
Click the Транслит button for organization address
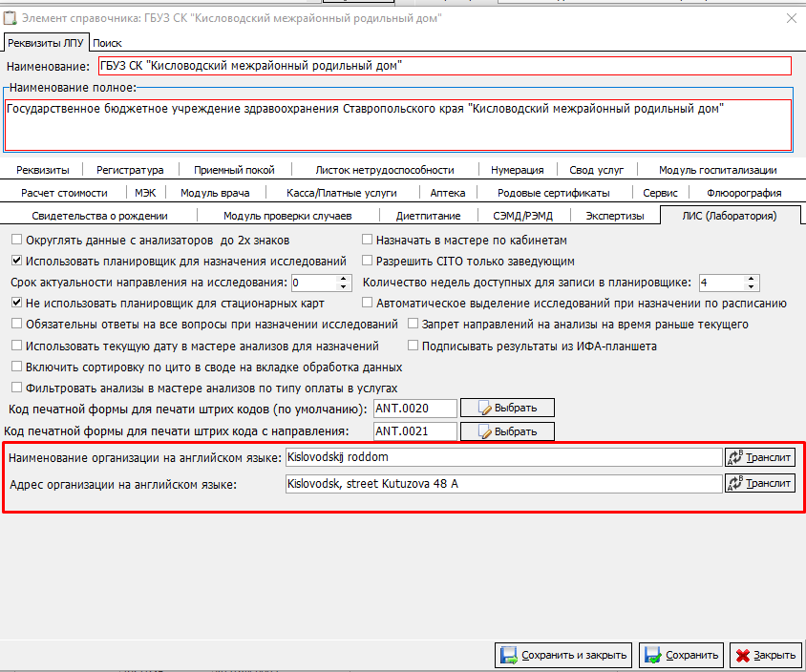759,484
